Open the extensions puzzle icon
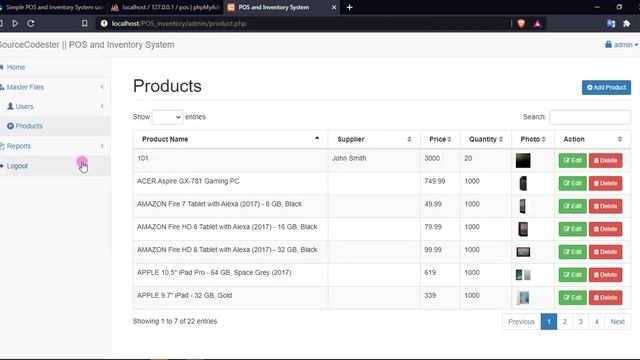 [627, 24]
